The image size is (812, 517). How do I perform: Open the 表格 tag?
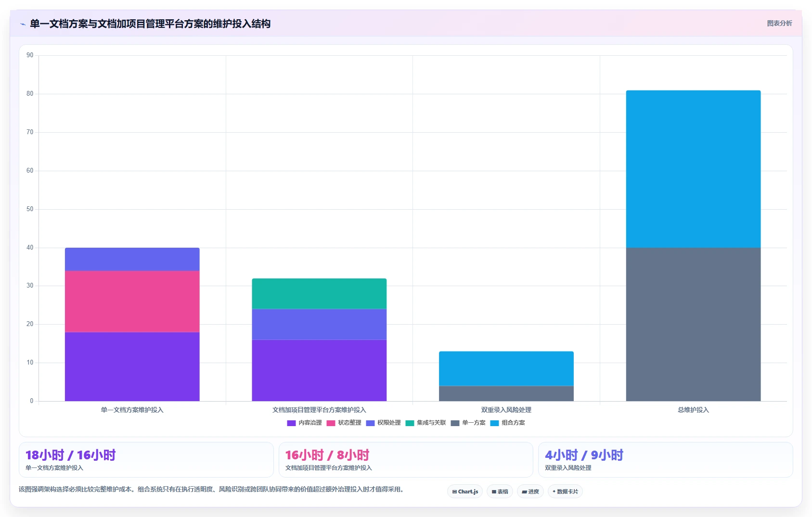tap(500, 492)
